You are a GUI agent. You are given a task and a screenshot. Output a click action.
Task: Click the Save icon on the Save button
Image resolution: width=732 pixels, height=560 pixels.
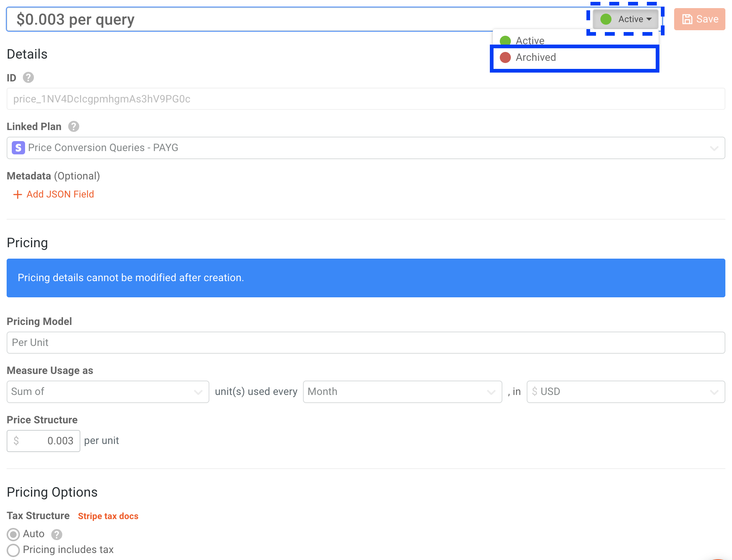point(688,19)
